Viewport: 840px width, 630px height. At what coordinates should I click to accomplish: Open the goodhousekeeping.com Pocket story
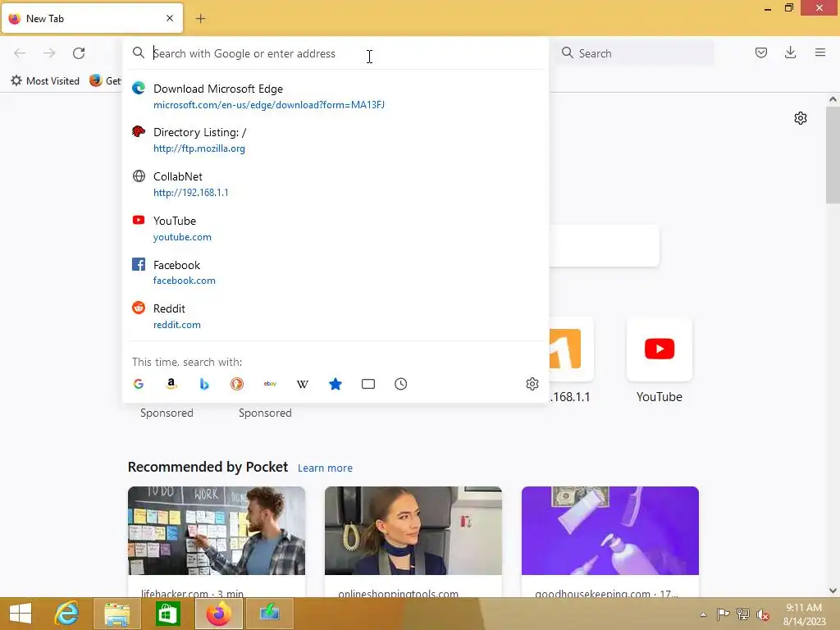[x=609, y=541]
